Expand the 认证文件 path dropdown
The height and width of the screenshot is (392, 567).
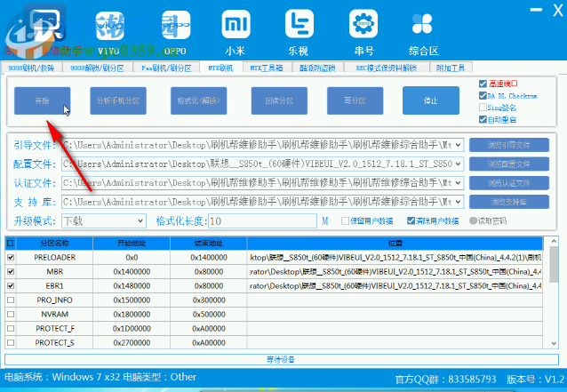pyautogui.click(x=459, y=182)
